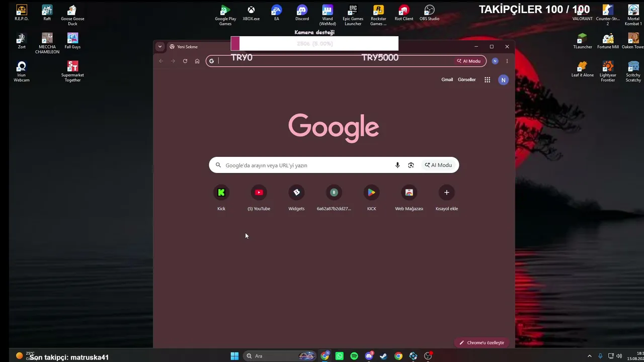Image resolution: width=644 pixels, height=362 pixels.
Task: Click the Google search box
Action: (334, 165)
